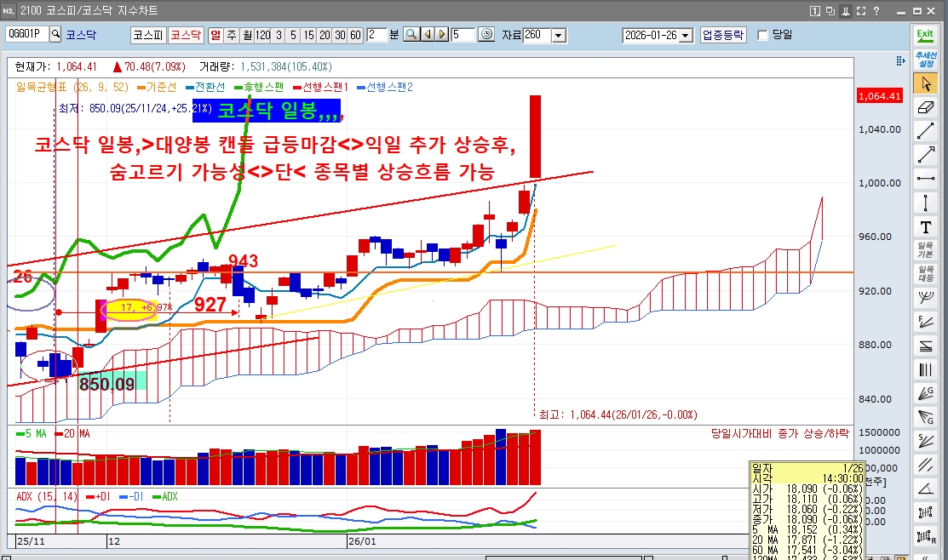
Task: Switch chart to 일 (daily) period
Action: tap(215, 35)
